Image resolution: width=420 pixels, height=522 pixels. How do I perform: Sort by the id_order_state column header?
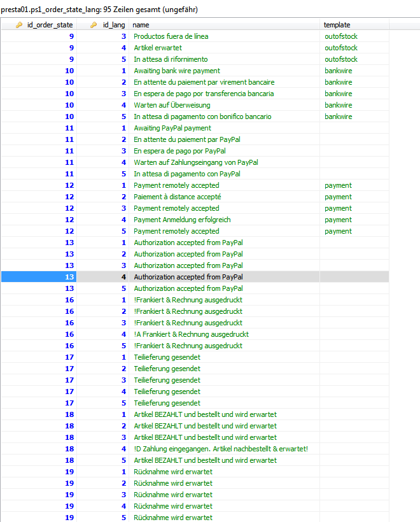point(39,25)
